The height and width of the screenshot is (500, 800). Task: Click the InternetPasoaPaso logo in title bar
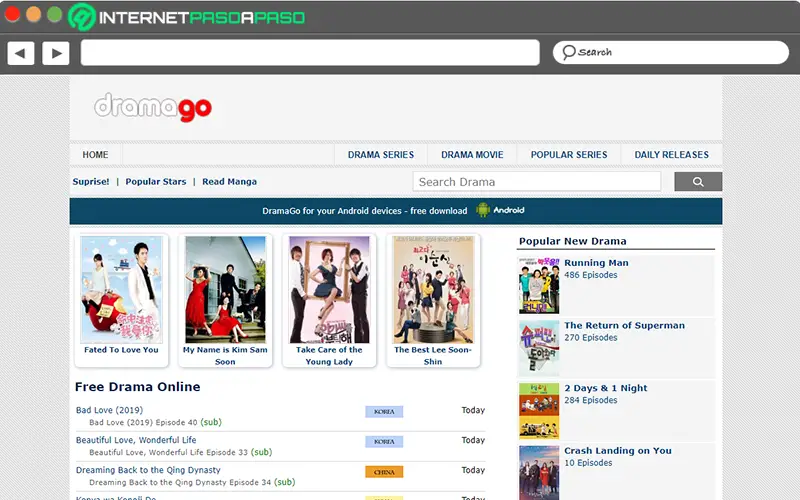click(187, 17)
